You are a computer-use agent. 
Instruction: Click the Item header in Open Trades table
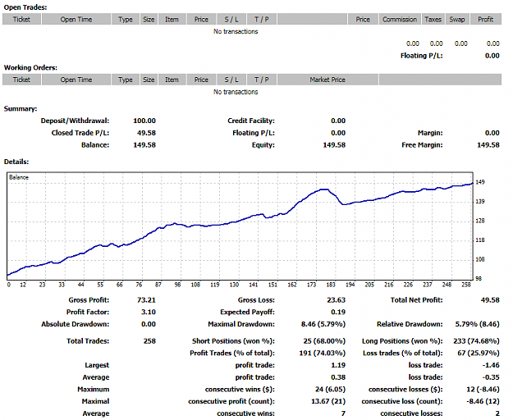tap(172, 20)
